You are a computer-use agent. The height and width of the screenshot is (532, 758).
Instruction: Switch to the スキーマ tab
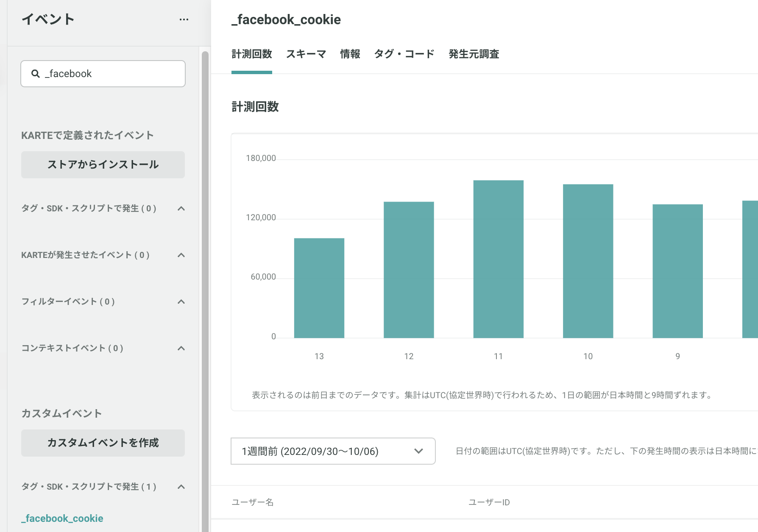coord(306,54)
